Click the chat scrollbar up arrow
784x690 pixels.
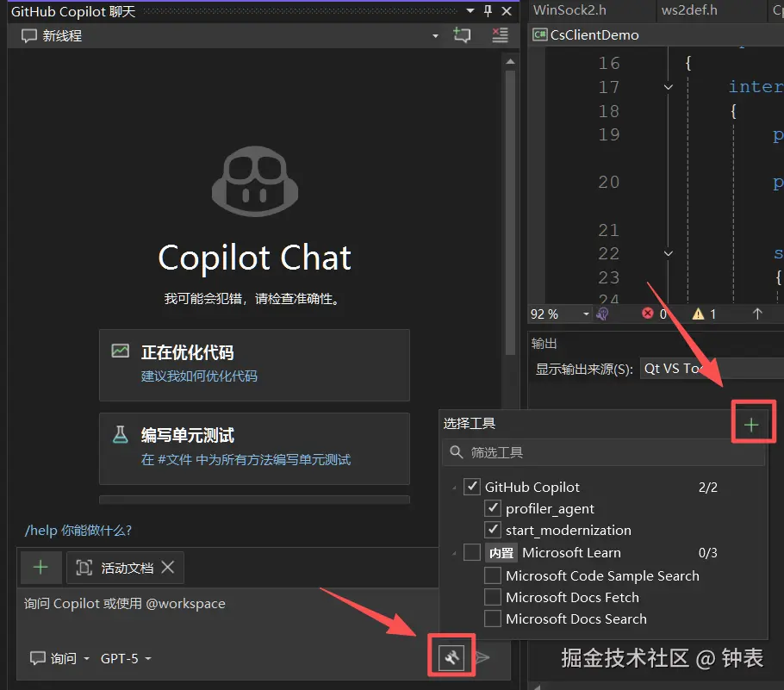point(510,61)
